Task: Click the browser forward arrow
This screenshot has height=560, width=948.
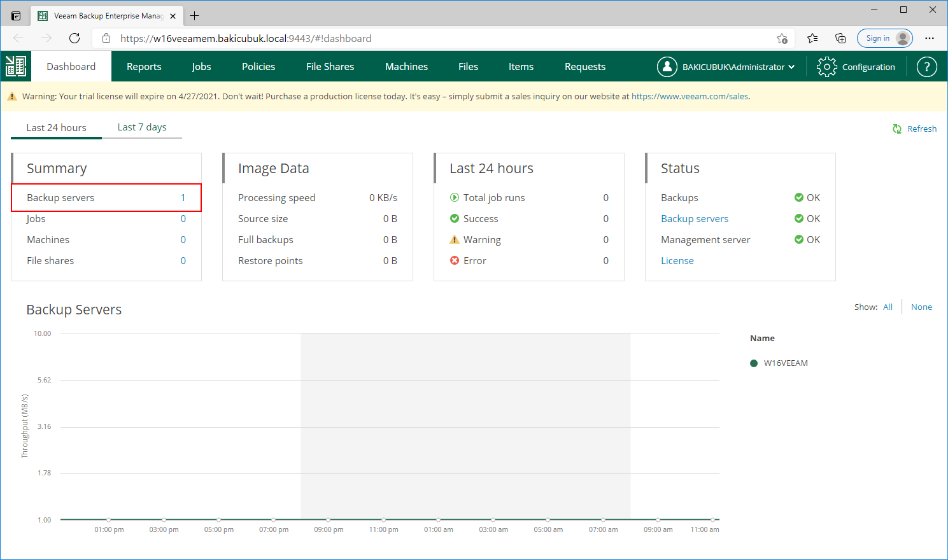Action: point(46,38)
